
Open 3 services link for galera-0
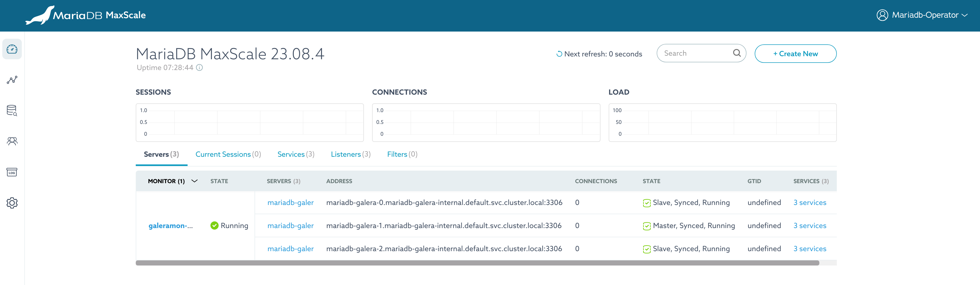click(x=810, y=202)
